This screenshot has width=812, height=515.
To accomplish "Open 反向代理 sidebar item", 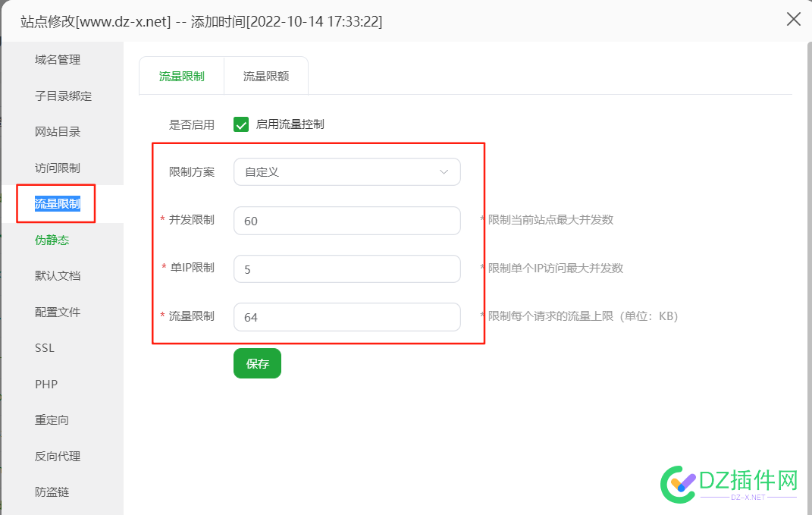I will coord(58,456).
